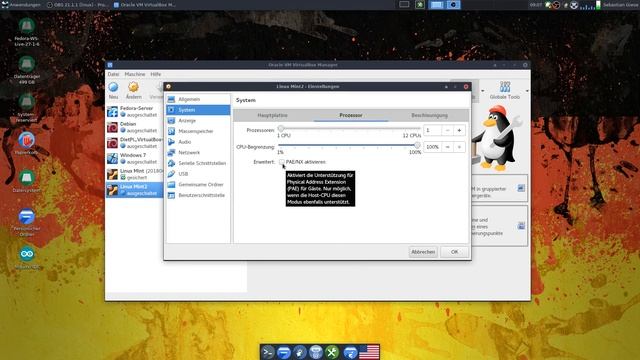Increase CPU-Begrenzung with plus button

click(x=459, y=147)
